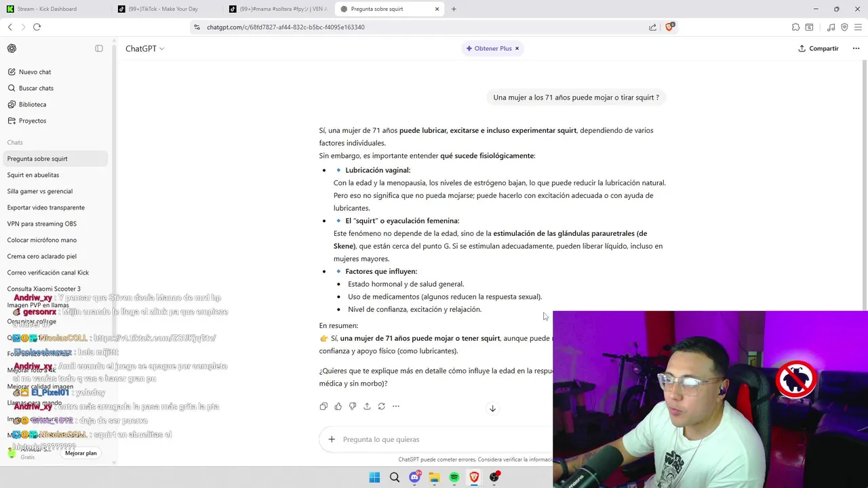The height and width of the screenshot is (488, 868).
Task: Switch to the Stream - Kick Dashboard tab
Action: coord(54,9)
